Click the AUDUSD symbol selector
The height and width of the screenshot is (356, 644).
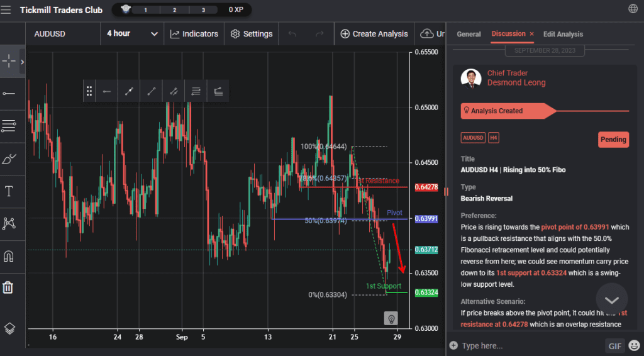pyautogui.click(x=50, y=34)
